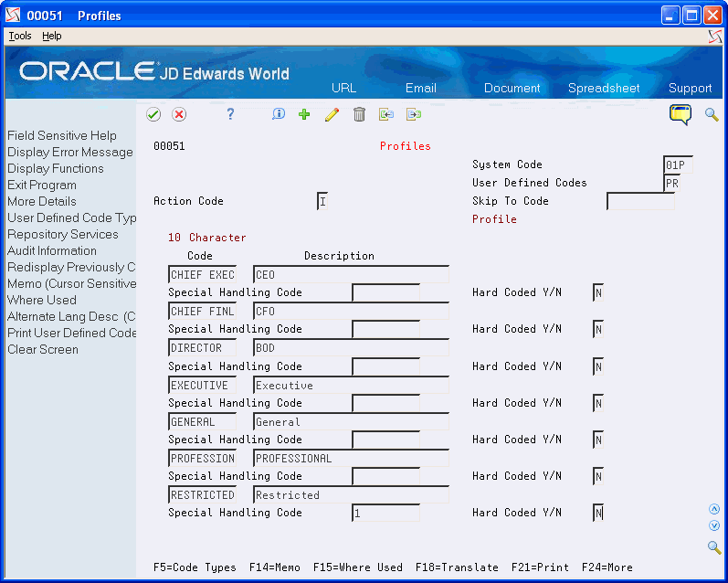
Task: Click Hard Coded Y/N field for RESTRICTED
Action: tap(598, 513)
